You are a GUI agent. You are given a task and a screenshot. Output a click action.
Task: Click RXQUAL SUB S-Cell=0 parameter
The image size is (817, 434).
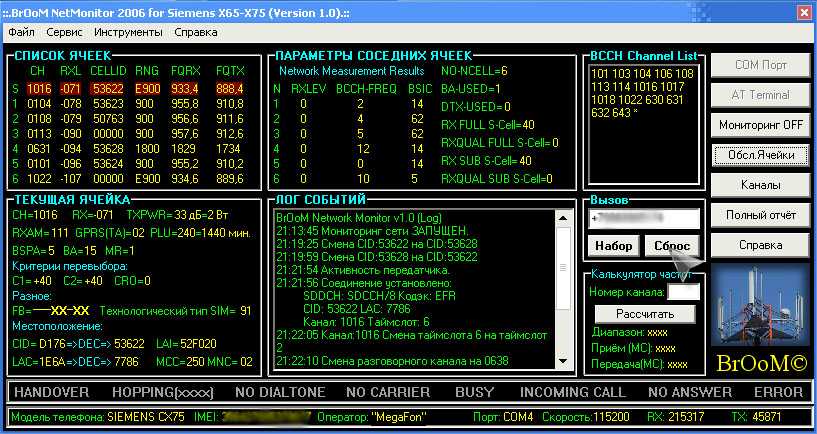tap(497, 179)
